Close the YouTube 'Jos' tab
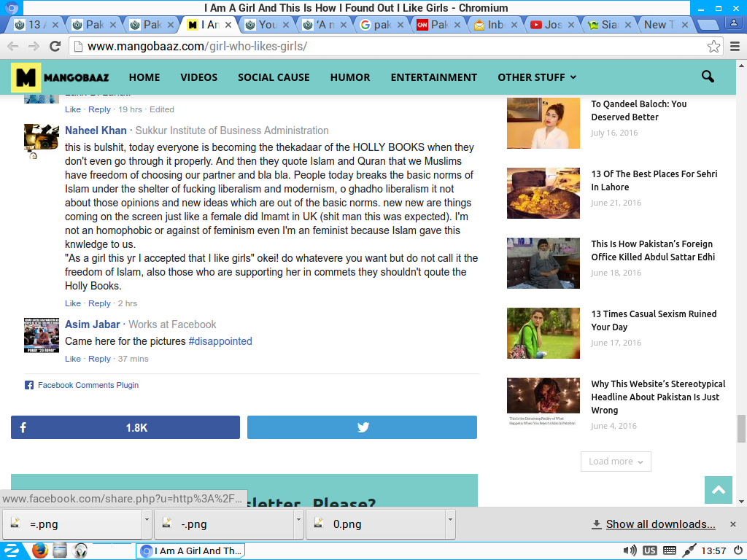Screen dimensions: 747x560 pos(570,25)
